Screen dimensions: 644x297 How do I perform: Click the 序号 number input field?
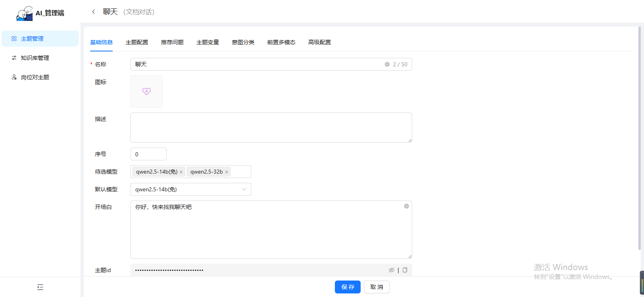pyautogui.click(x=148, y=154)
